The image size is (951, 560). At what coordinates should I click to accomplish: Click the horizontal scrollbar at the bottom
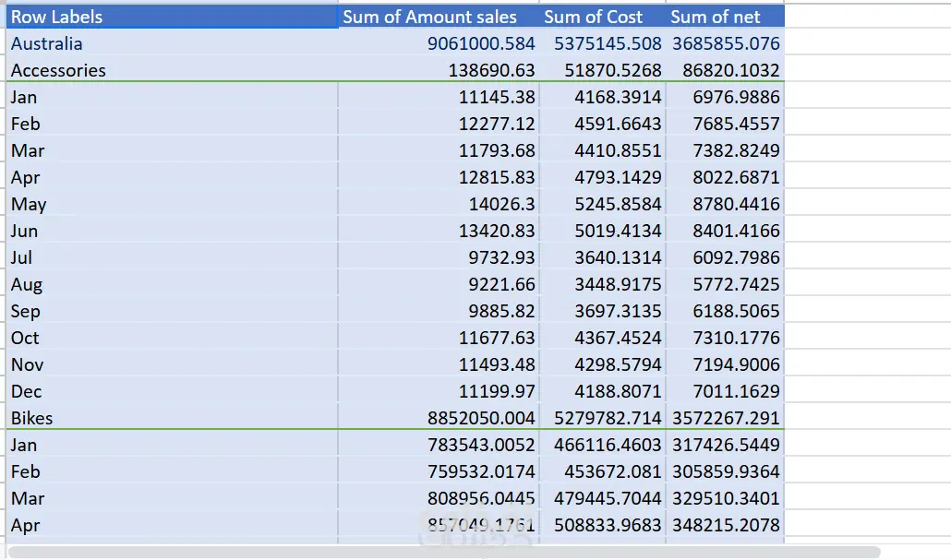point(443,552)
